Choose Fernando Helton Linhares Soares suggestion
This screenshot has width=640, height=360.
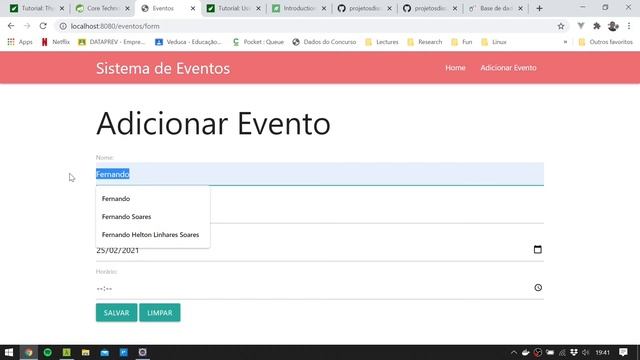153,235
